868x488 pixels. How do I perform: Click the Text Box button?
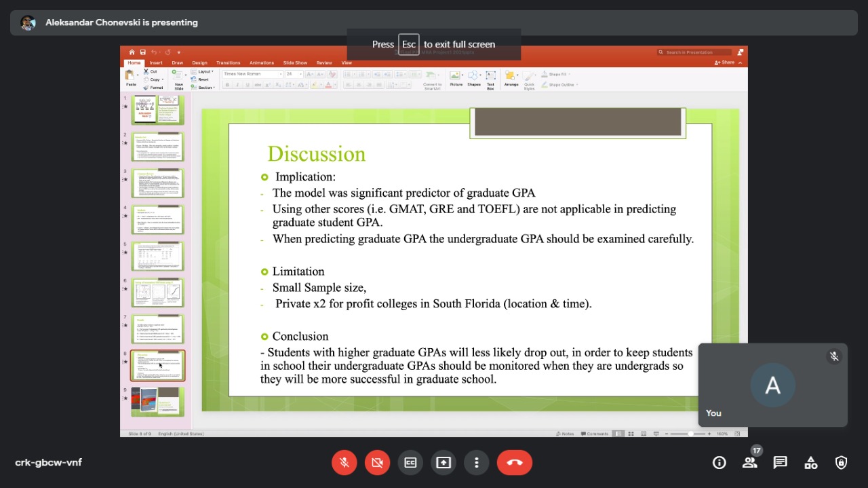(x=490, y=79)
